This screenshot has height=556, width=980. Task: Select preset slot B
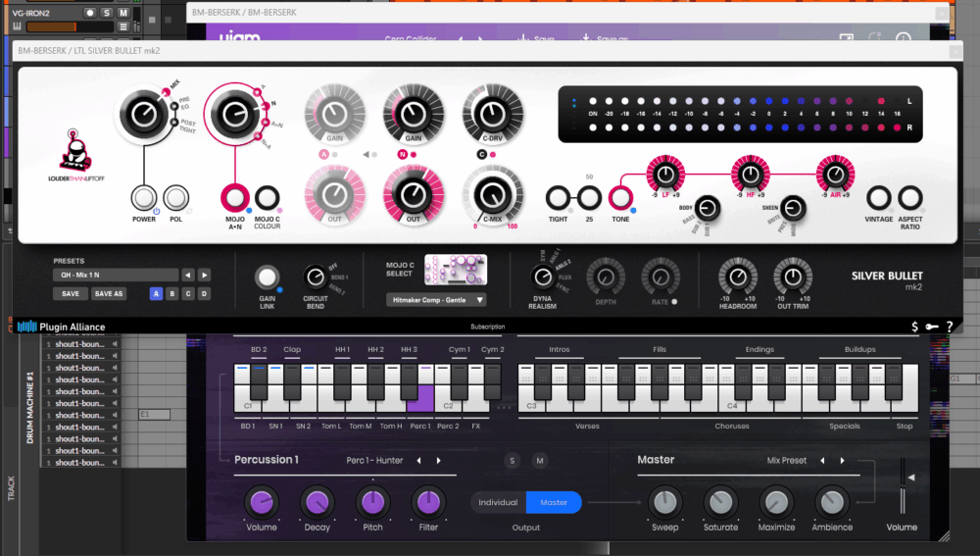(171, 294)
